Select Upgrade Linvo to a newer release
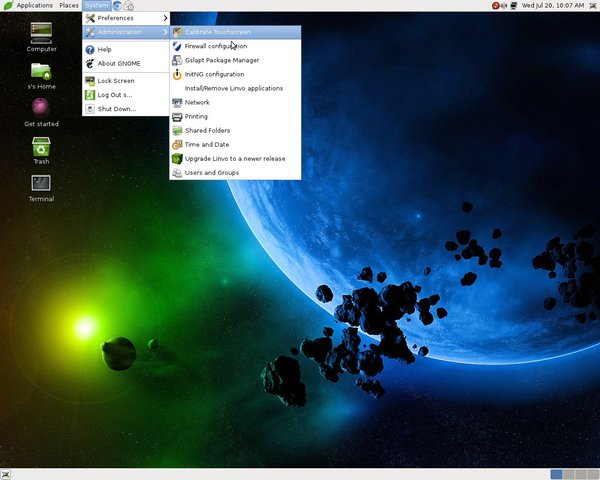 (x=235, y=158)
